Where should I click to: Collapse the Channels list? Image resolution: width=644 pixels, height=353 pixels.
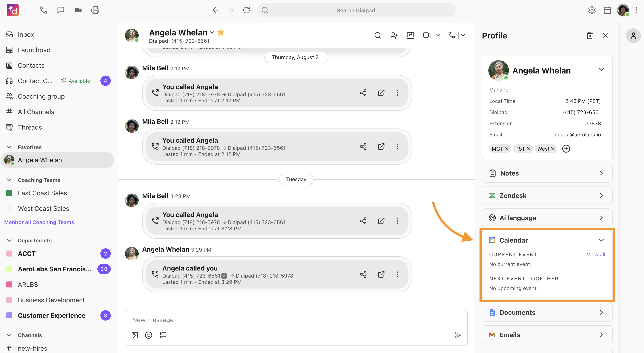9,335
